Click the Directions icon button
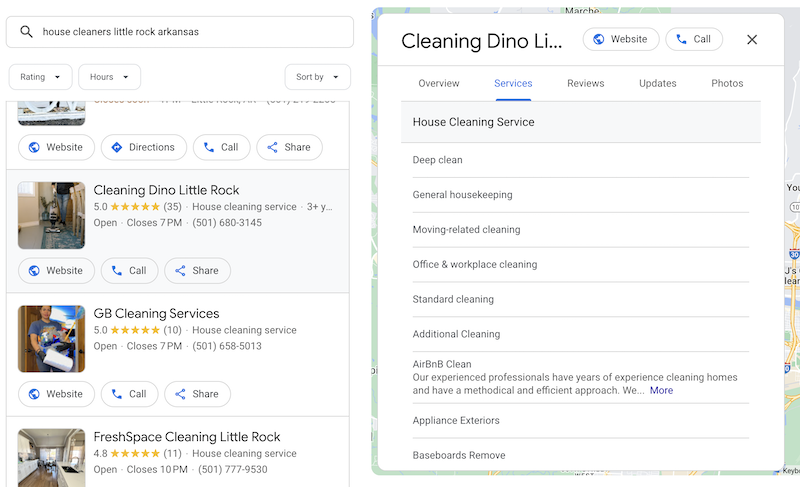Screen dimensions: 800x487 117,147
